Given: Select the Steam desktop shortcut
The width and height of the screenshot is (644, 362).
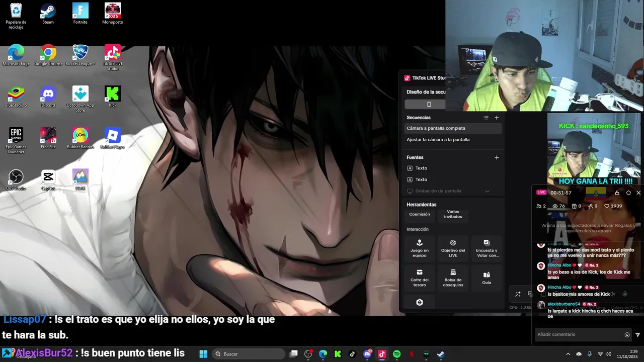Looking at the screenshot, I should point(48,14).
